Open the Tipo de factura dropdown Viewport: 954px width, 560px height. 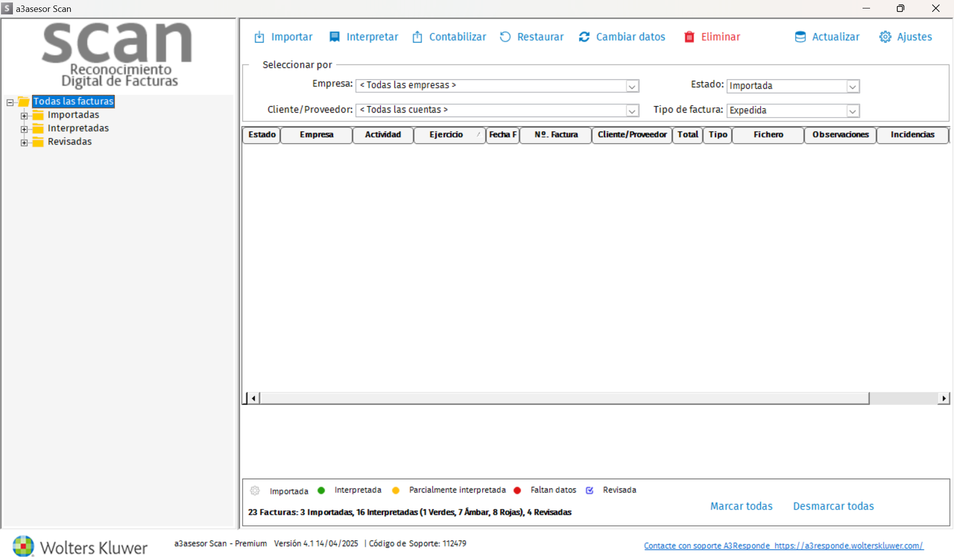(852, 111)
